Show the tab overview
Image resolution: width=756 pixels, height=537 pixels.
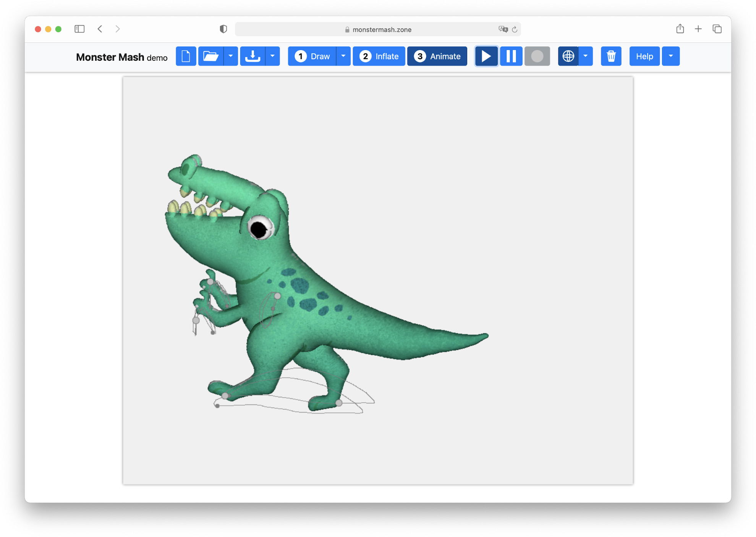click(717, 29)
